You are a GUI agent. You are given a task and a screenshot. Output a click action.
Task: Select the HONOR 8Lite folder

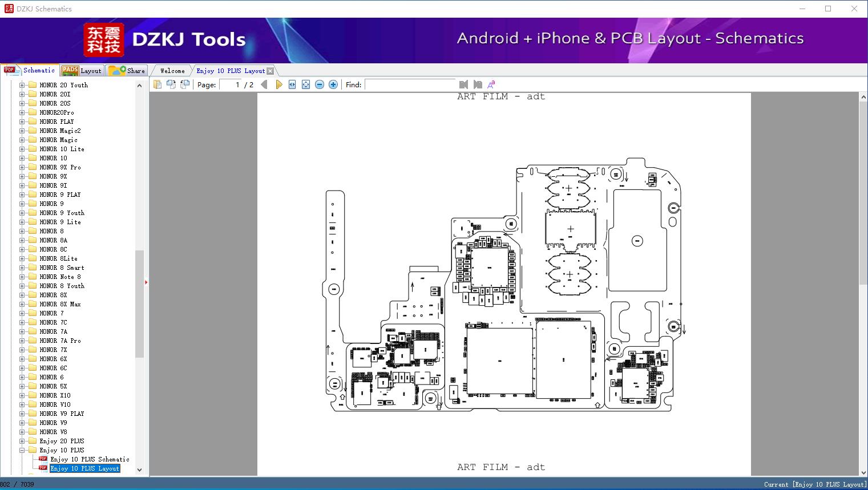pos(58,258)
